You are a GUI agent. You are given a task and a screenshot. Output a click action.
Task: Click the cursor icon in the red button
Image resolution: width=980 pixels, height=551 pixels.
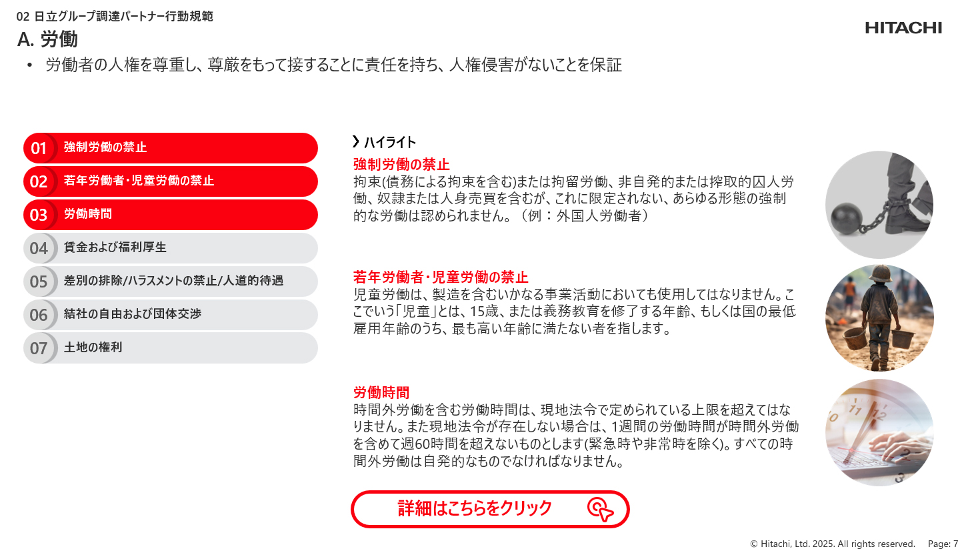601,509
